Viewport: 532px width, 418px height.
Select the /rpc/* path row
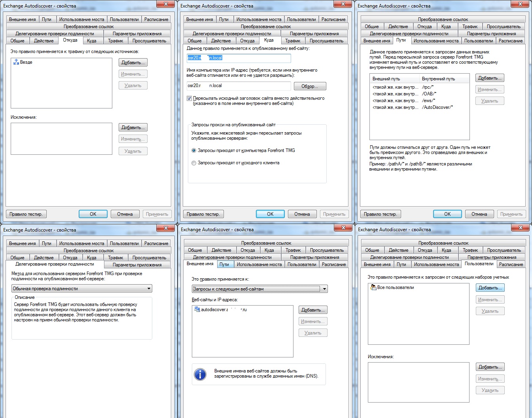point(419,87)
